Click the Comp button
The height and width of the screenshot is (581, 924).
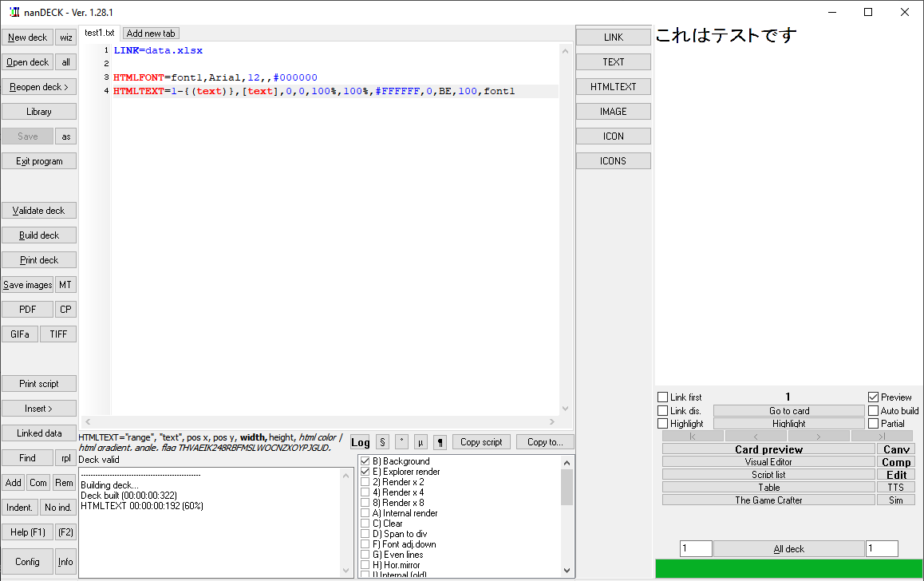click(x=896, y=462)
